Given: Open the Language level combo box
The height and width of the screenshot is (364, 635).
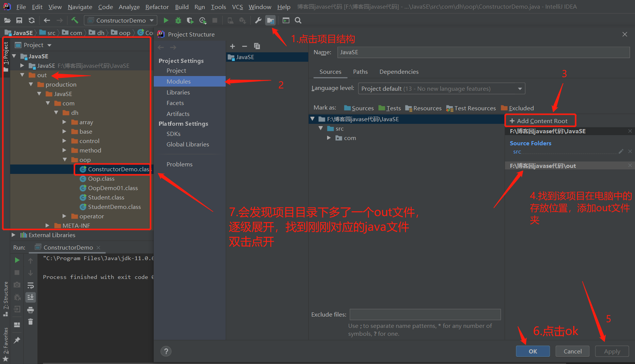Looking at the screenshot, I should 441,88.
